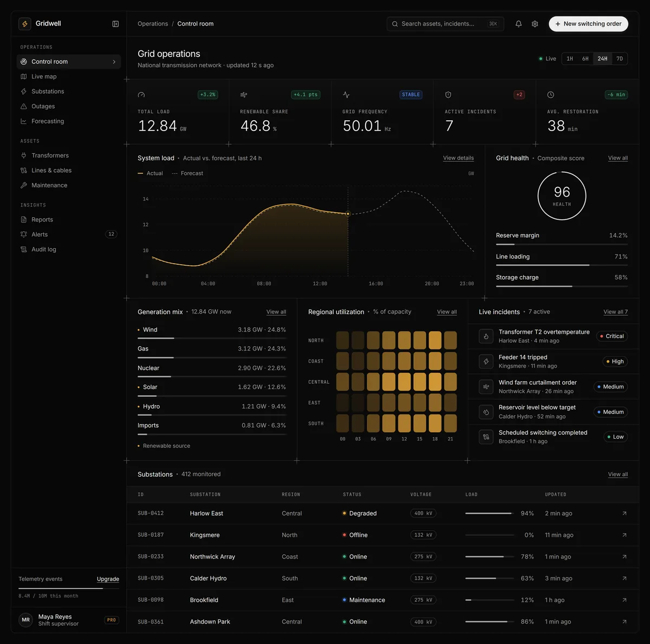Screen dimensions: 650x644
Task: Click the 96 health score circle
Action: coord(562,196)
